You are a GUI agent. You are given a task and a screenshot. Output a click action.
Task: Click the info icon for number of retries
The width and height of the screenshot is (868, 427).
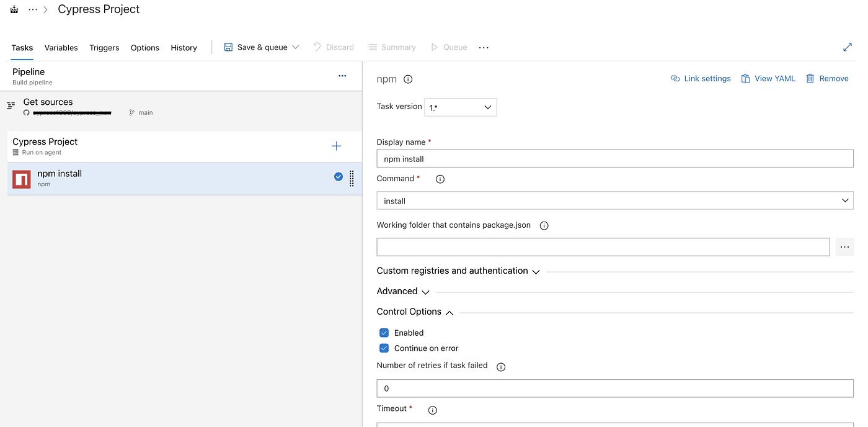pos(501,367)
